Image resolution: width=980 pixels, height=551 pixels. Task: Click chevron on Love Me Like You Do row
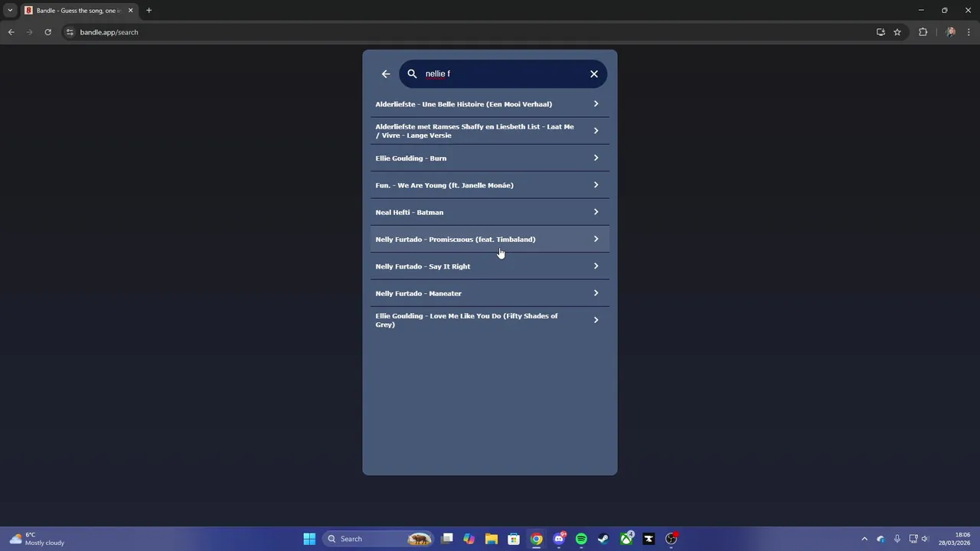[596, 320]
